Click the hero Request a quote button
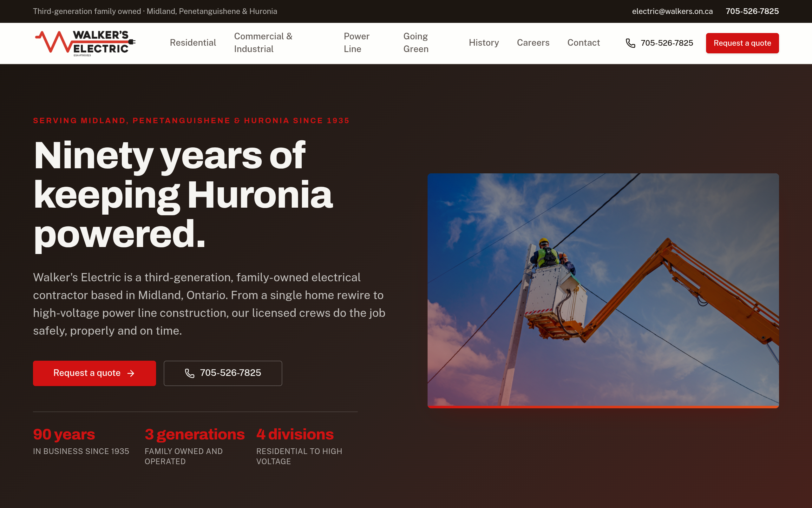The height and width of the screenshot is (508, 812). (x=94, y=373)
